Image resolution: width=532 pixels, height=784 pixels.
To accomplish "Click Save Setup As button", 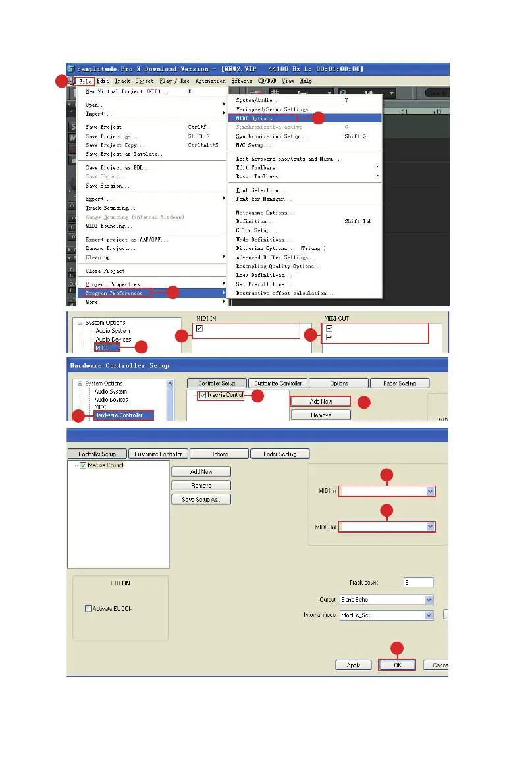I will pyautogui.click(x=201, y=500).
